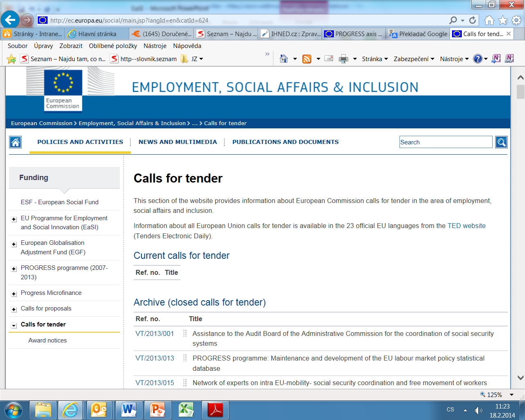Viewport: 525px width, 420px height.
Task: Click the OneNote linked notes icon
Action: point(509,59)
